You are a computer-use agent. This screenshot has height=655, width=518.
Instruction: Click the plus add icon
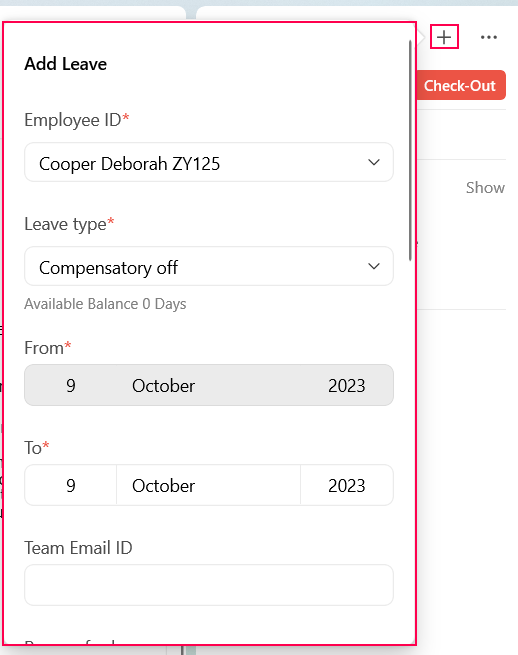(444, 37)
